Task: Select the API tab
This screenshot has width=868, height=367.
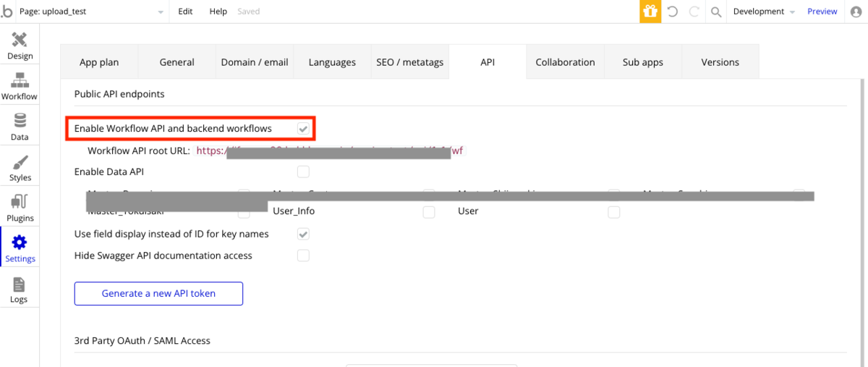Action: point(488,62)
